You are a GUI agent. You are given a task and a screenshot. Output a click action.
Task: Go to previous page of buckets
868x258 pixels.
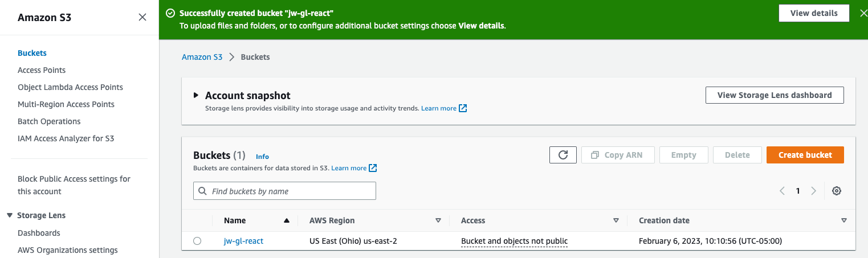(x=782, y=191)
